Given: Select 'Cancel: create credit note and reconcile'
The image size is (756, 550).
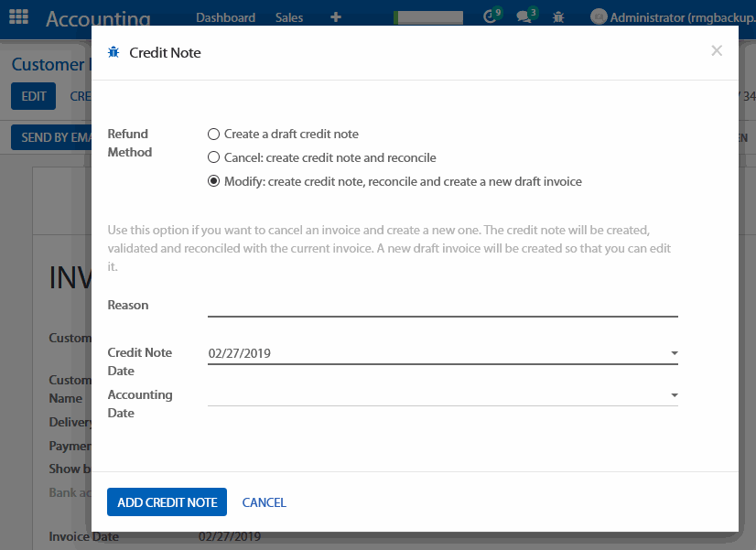Looking at the screenshot, I should tap(214, 157).
